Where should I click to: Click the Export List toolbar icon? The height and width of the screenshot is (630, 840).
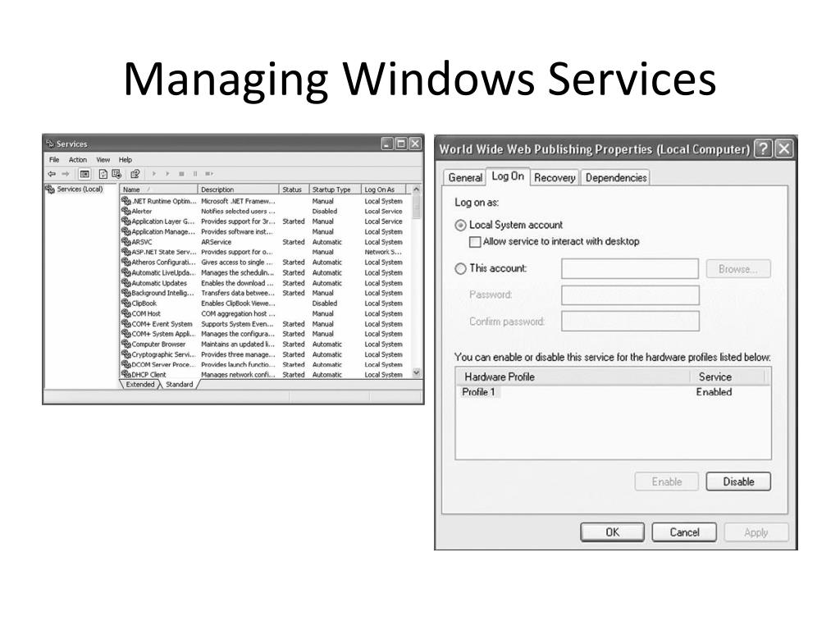click(116, 174)
